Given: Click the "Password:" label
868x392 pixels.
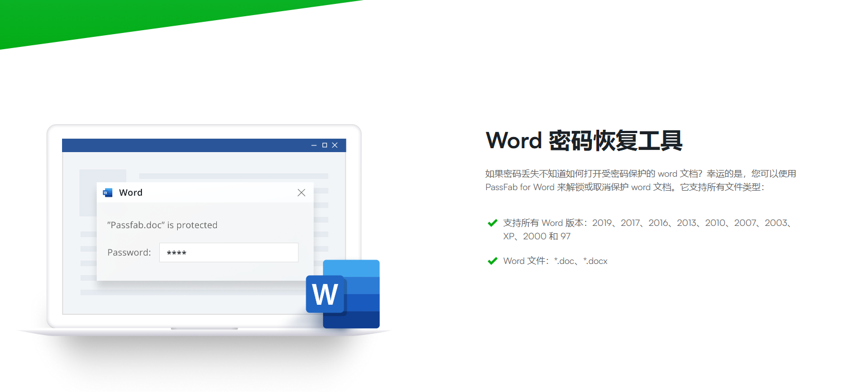Looking at the screenshot, I should pos(129,252).
